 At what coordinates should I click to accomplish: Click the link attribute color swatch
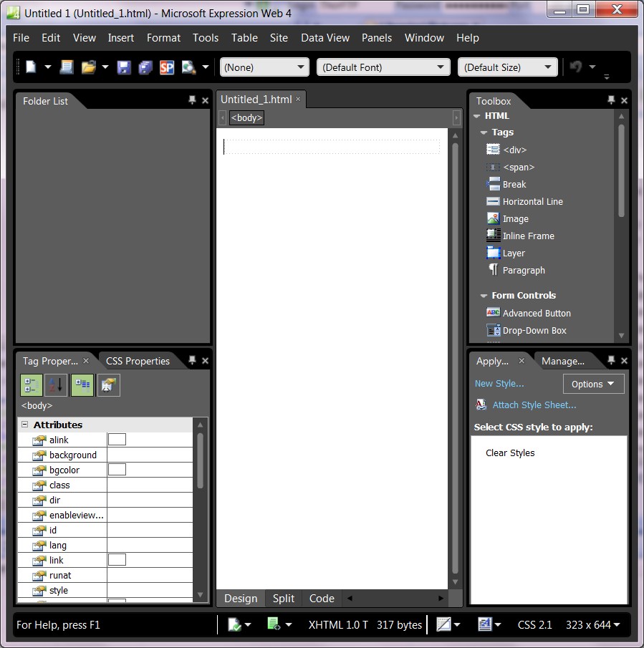coord(117,559)
